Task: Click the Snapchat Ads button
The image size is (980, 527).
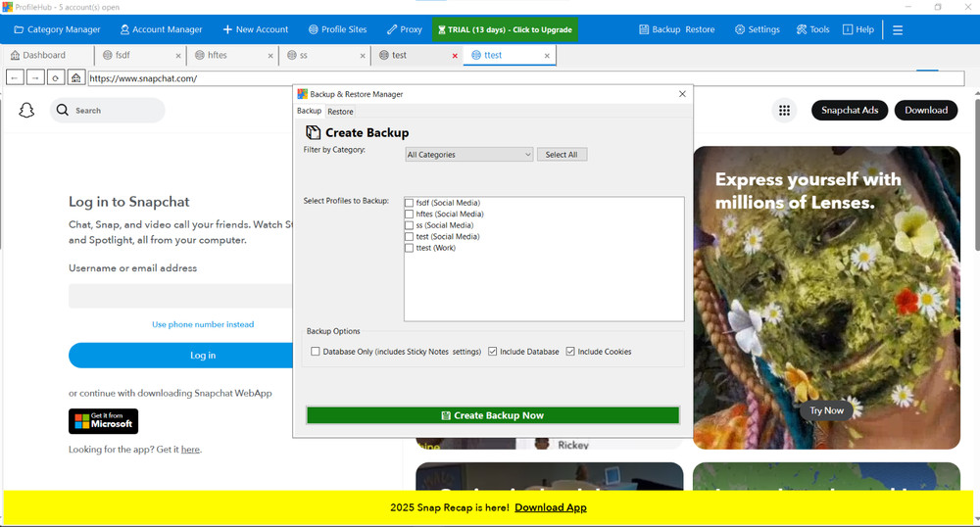Action: pyautogui.click(x=850, y=110)
